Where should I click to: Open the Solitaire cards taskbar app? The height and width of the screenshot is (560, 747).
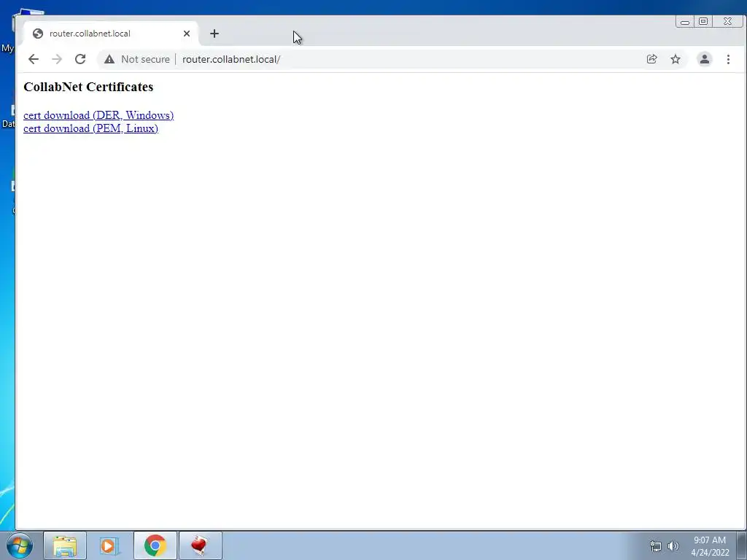[200, 545]
